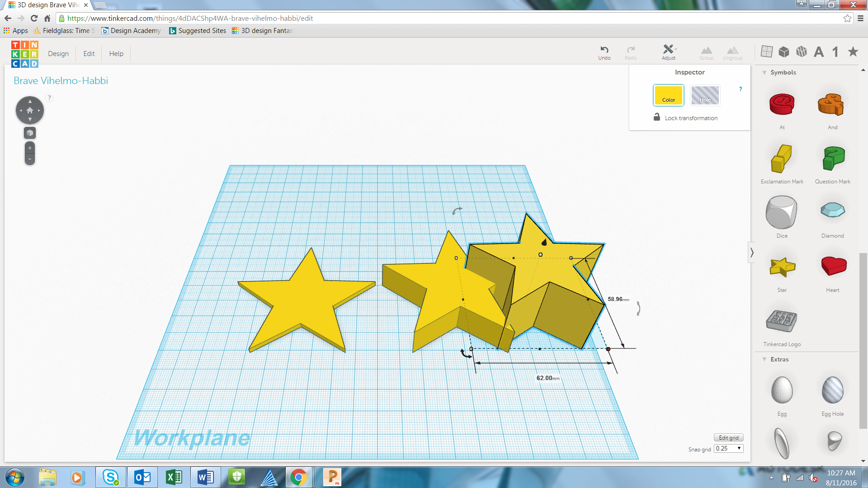Toggle Lock transformation padlock
Screen dimensions: 868x488
click(x=657, y=117)
